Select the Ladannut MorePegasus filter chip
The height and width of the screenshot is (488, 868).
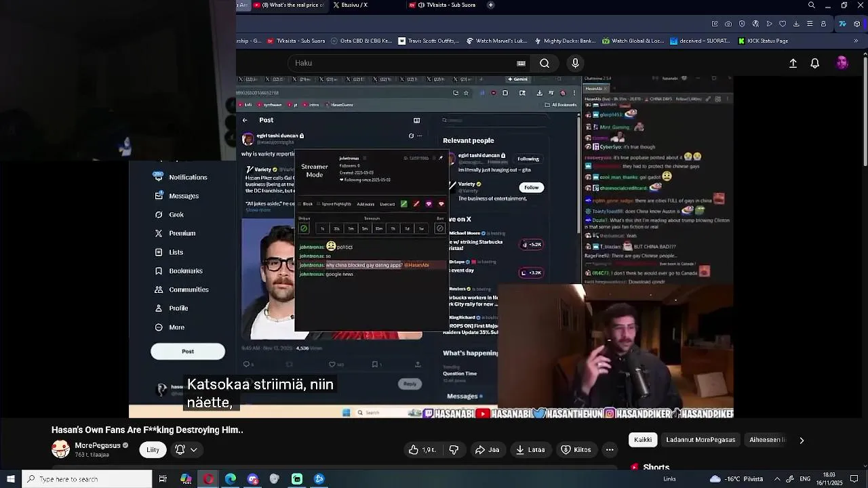[701, 440]
